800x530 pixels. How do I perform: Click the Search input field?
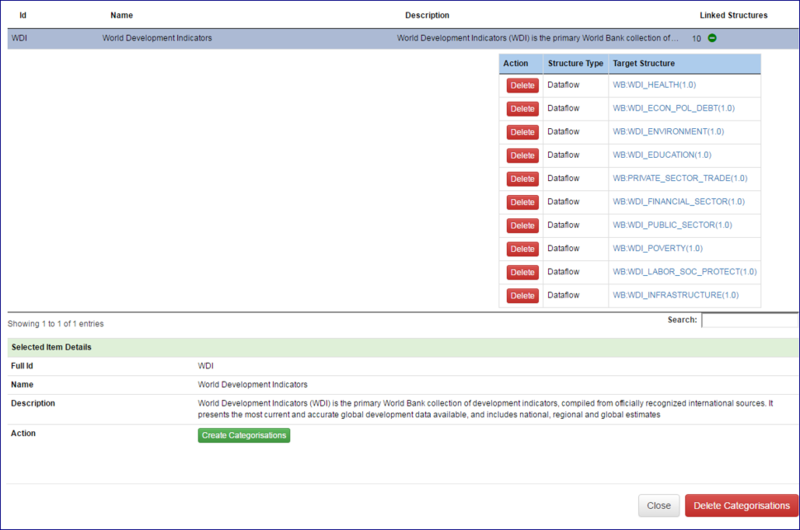(749, 321)
